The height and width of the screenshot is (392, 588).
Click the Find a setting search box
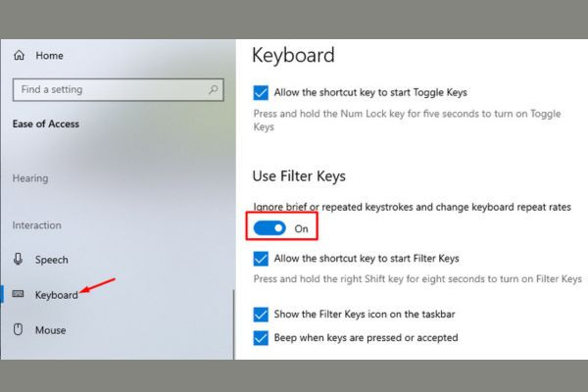[x=119, y=89]
